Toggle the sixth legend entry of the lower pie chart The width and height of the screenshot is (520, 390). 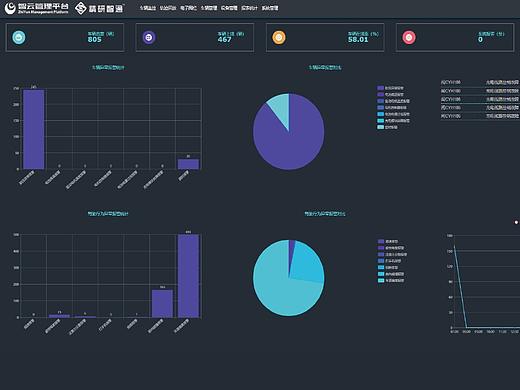point(391,274)
